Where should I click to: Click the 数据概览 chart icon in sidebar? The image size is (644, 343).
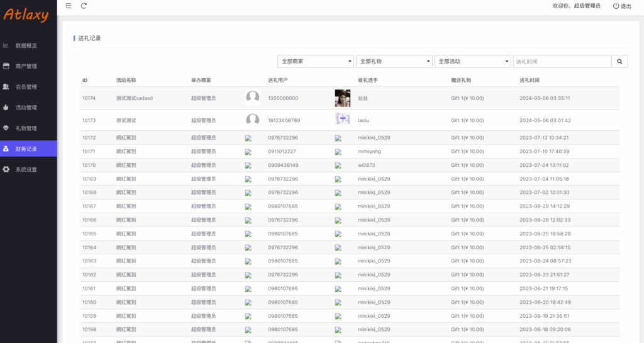(6, 45)
